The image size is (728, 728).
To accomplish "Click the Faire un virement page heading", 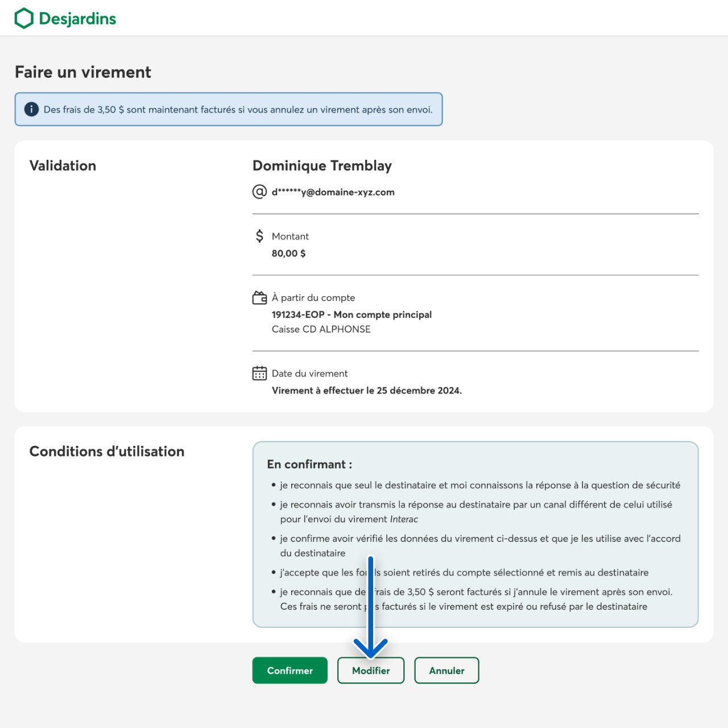I will pos(83,72).
